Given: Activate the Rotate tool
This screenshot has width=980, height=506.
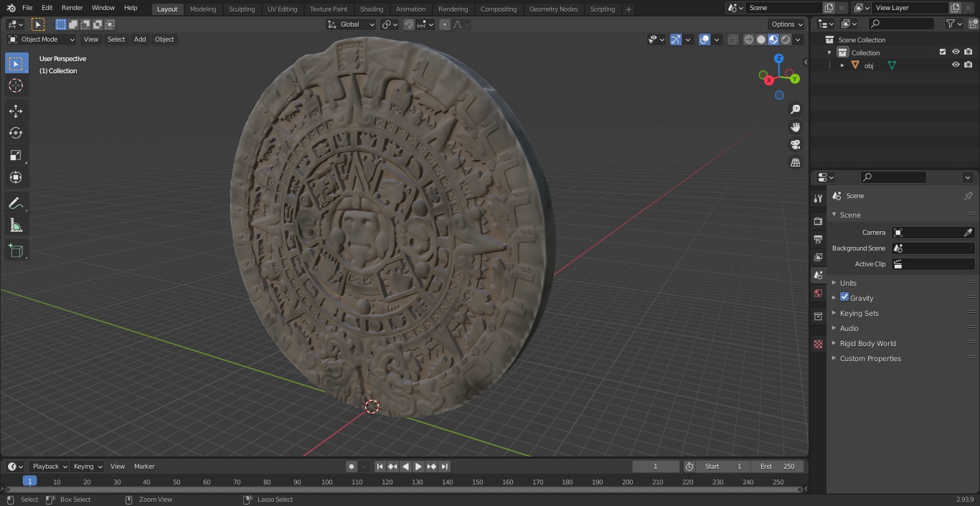Looking at the screenshot, I should (x=16, y=133).
